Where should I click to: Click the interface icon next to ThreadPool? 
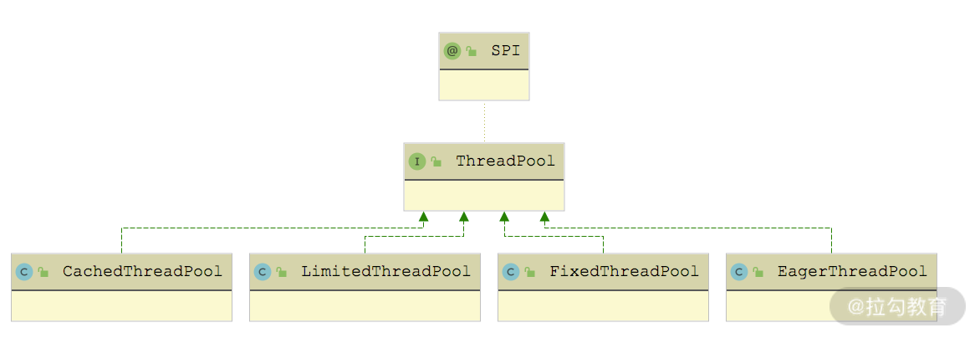pos(416,161)
